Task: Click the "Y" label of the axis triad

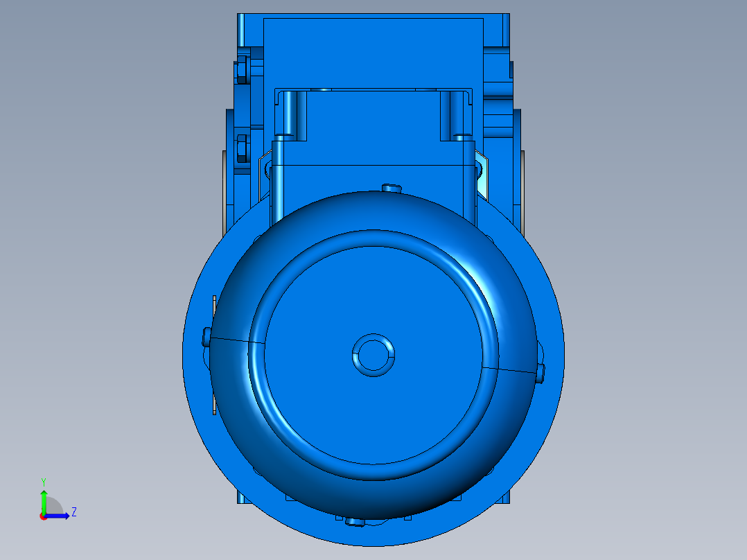Action: click(44, 482)
